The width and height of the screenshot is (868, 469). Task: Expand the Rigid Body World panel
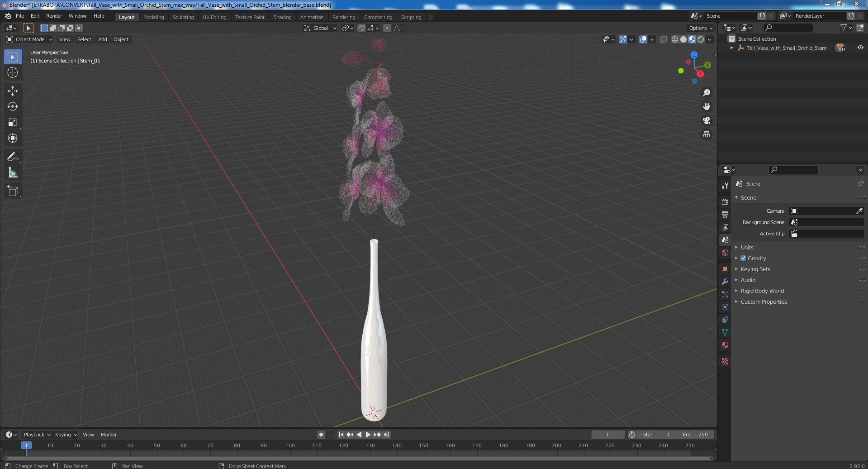(762, 291)
